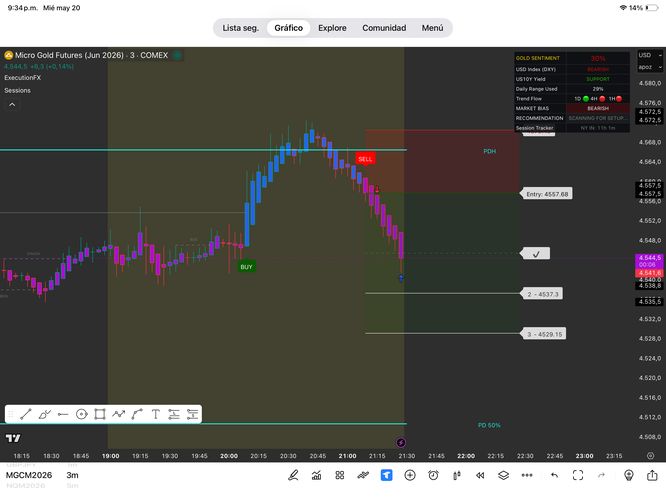
Task: Redo the last undone action
Action: tap(601, 475)
